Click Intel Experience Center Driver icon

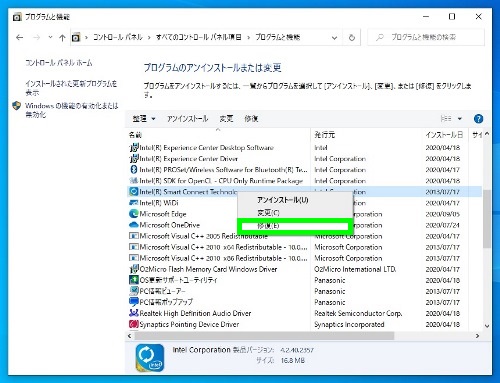coord(134,158)
